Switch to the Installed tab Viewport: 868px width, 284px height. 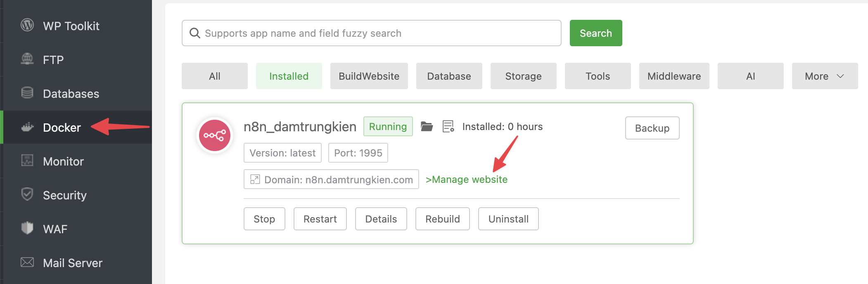click(289, 76)
